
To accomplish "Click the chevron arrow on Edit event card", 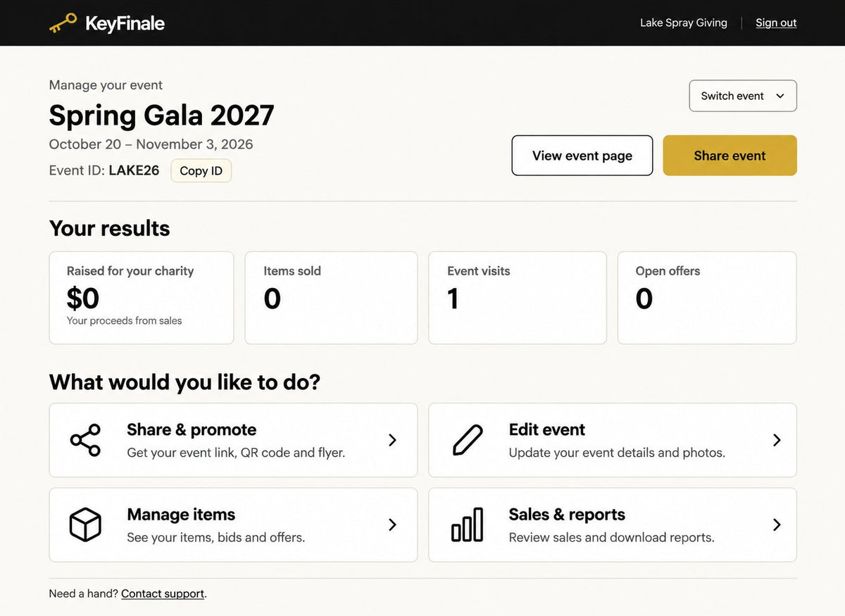I will (777, 440).
